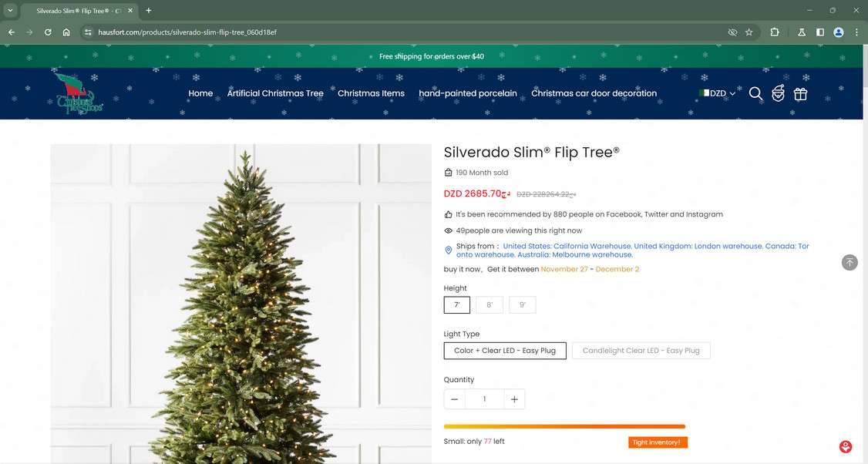The image size is (868, 464).
Task: Open Chrome's three-dot menu
Action: pyautogui.click(x=856, y=32)
